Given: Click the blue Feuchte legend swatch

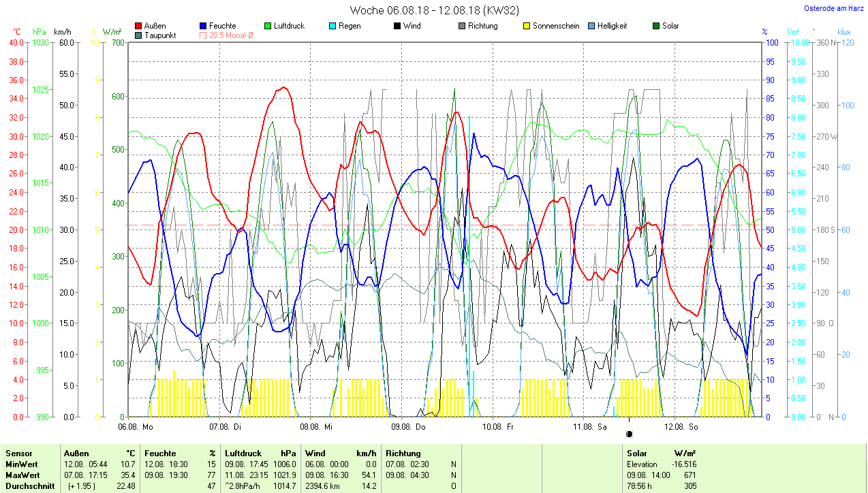Looking at the screenshot, I should 204,26.
